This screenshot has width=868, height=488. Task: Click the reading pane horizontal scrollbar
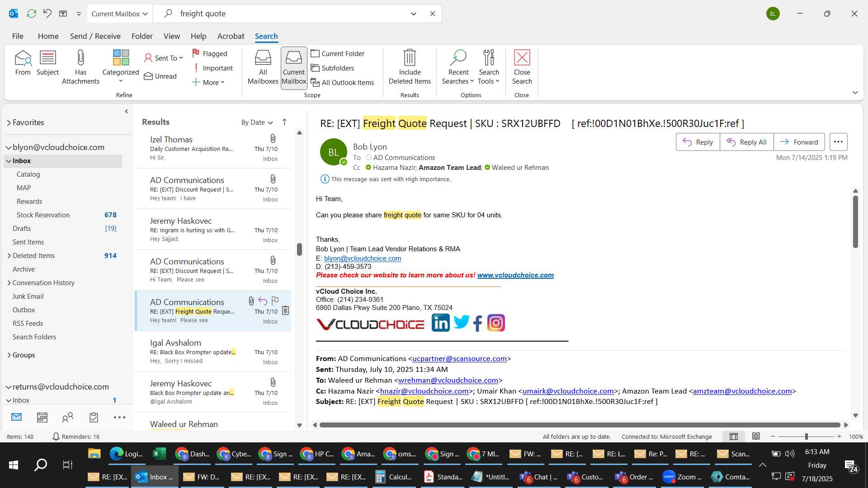[x=580, y=425]
